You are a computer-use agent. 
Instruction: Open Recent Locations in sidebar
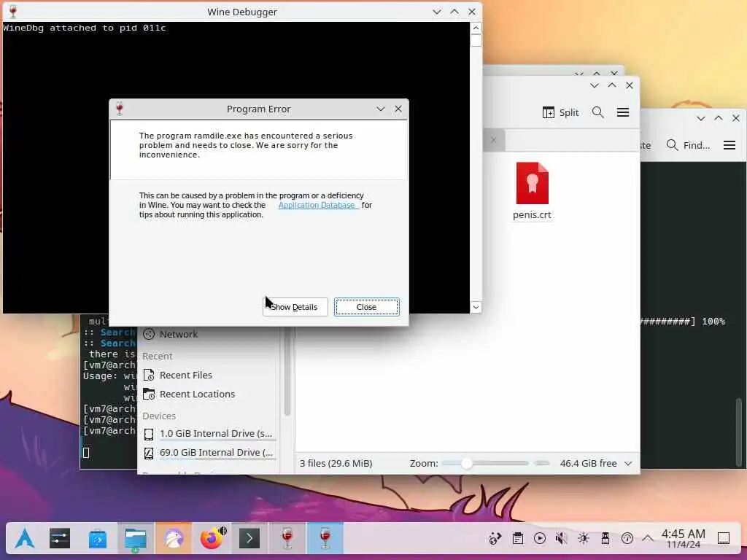[189, 394]
